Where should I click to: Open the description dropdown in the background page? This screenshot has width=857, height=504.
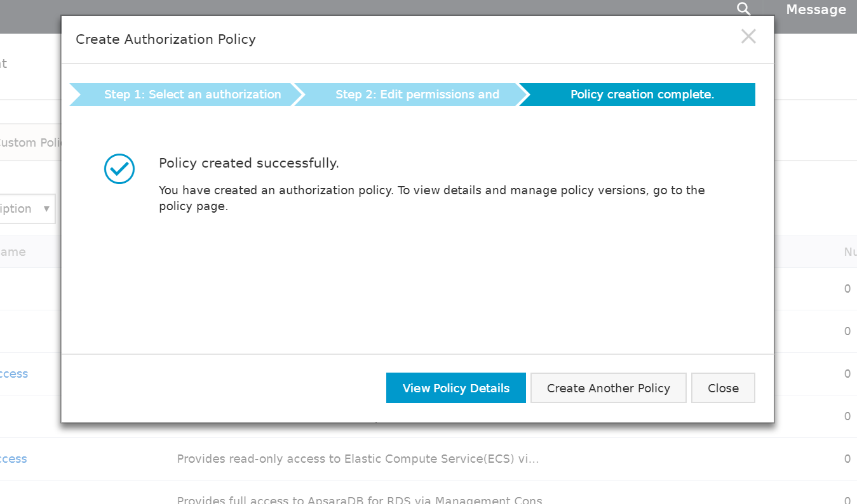(27, 209)
